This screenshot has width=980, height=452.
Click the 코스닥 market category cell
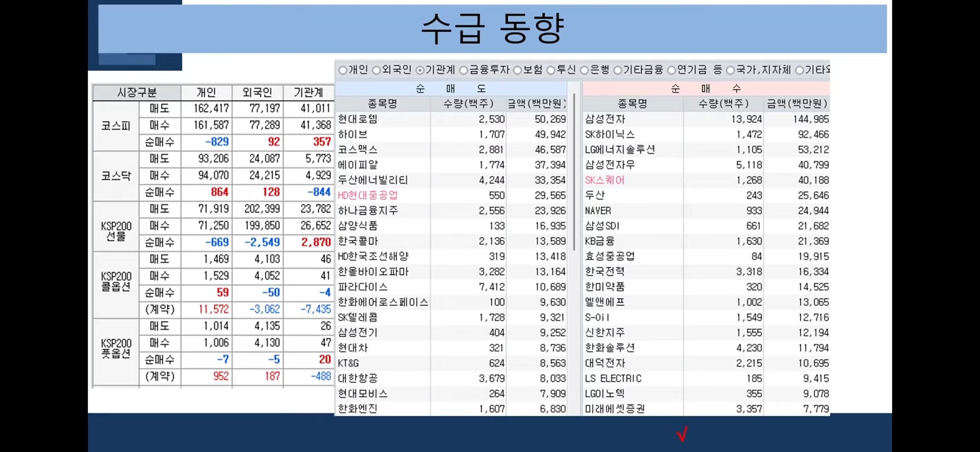116,176
